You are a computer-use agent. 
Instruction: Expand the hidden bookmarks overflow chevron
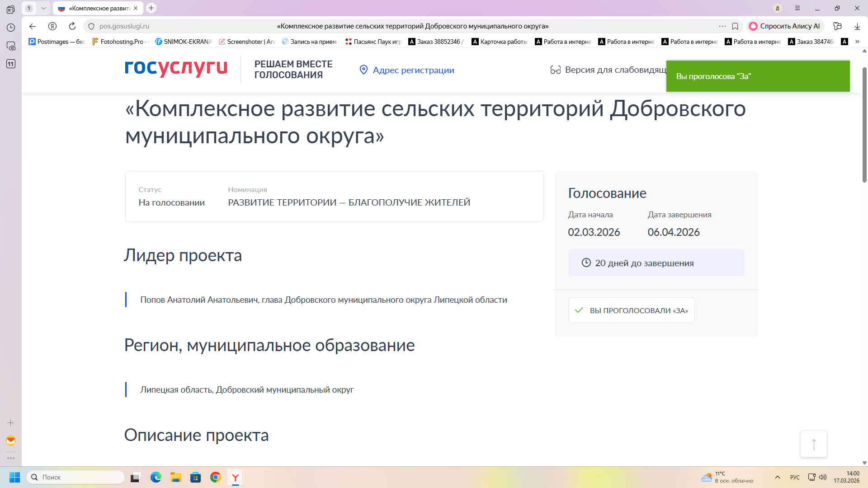[857, 42]
